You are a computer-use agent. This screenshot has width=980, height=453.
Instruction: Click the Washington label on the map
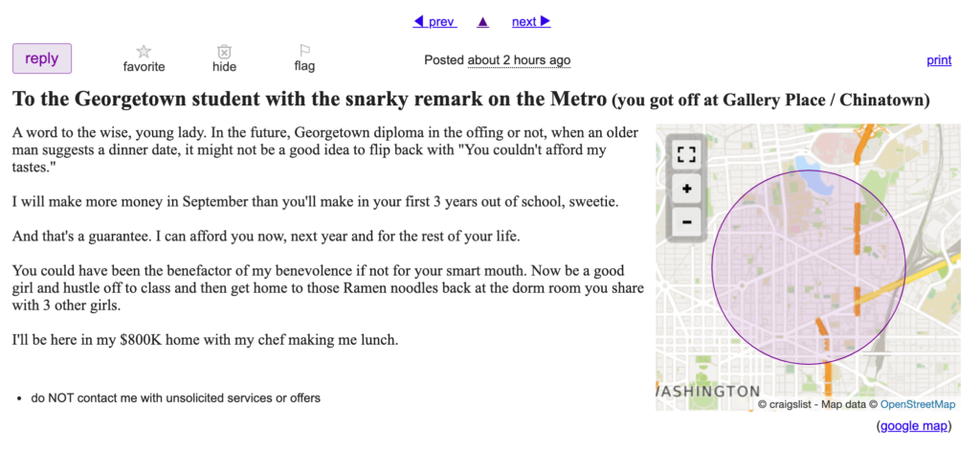pos(708,391)
